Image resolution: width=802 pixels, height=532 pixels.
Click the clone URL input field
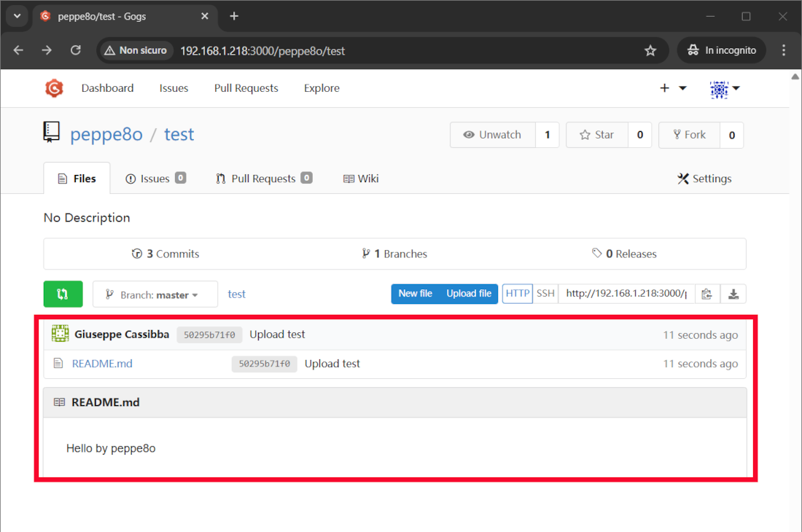coord(626,293)
